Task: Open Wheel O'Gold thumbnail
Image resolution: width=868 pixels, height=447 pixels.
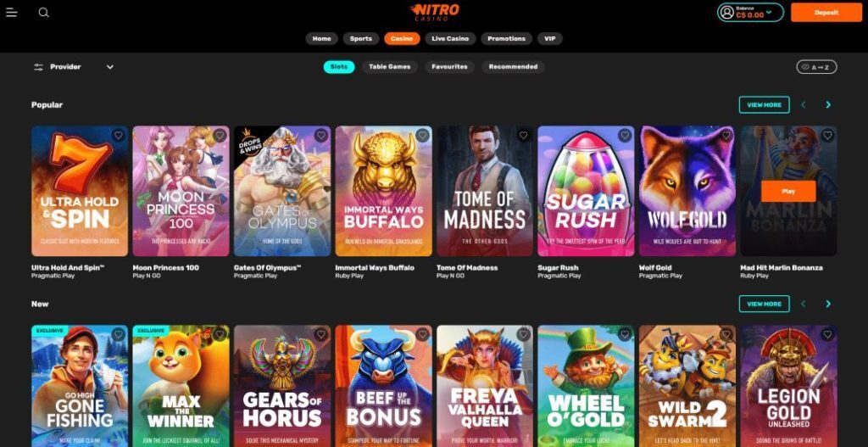Action: (587, 386)
